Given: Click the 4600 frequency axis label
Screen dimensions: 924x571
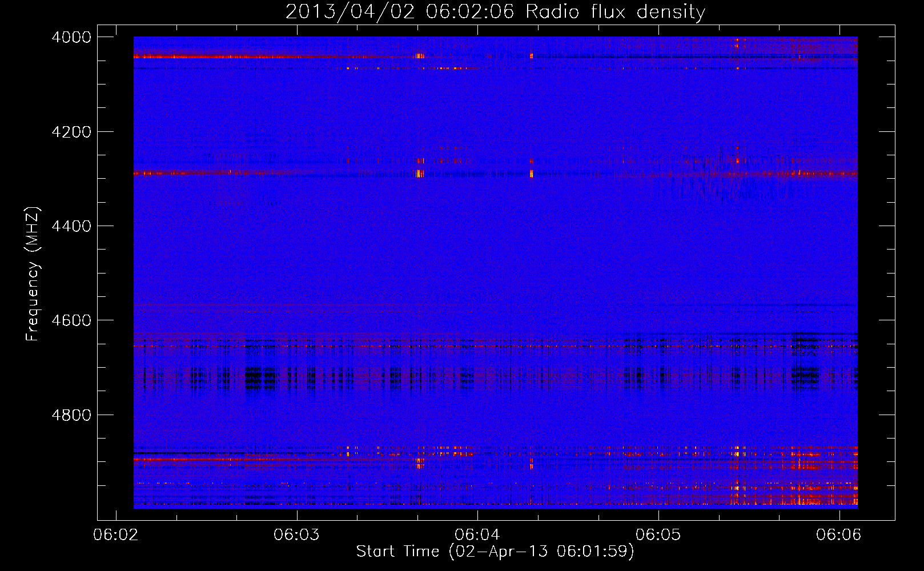Looking at the screenshot, I should [71, 320].
